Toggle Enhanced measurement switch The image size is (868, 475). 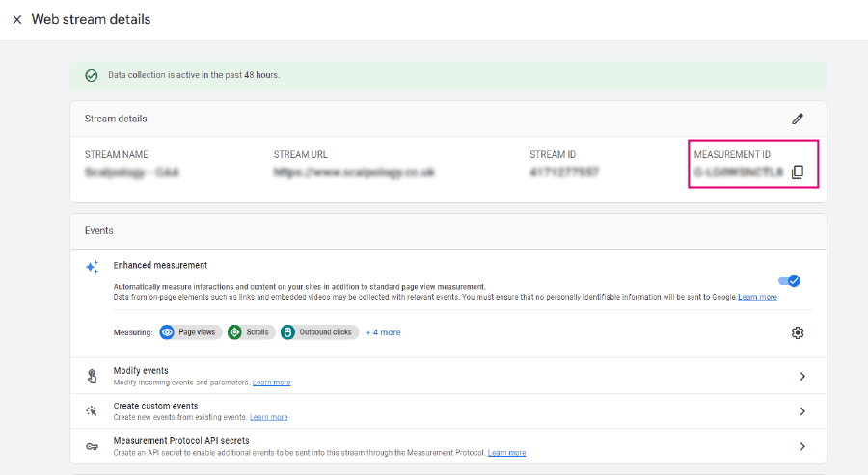click(x=789, y=281)
